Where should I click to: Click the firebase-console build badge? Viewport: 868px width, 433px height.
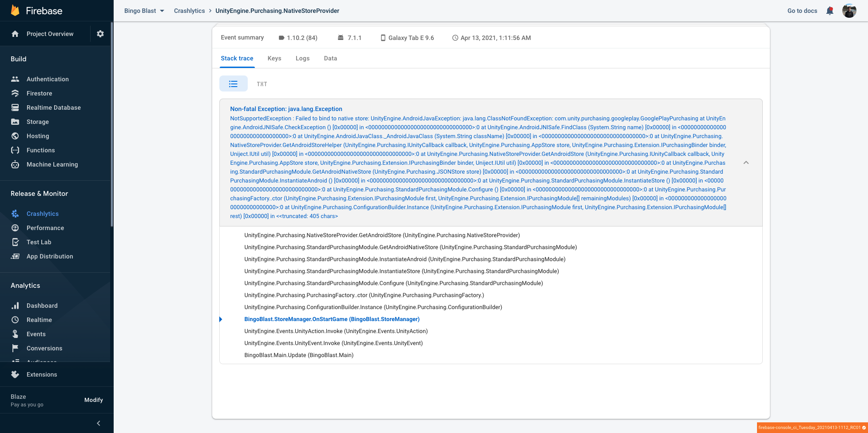[x=813, y=428]
